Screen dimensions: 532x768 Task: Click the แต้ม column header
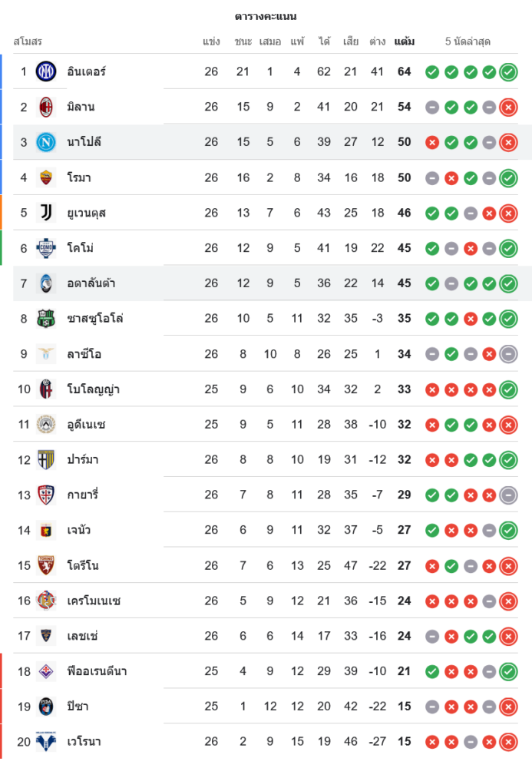tap(405, 41)
